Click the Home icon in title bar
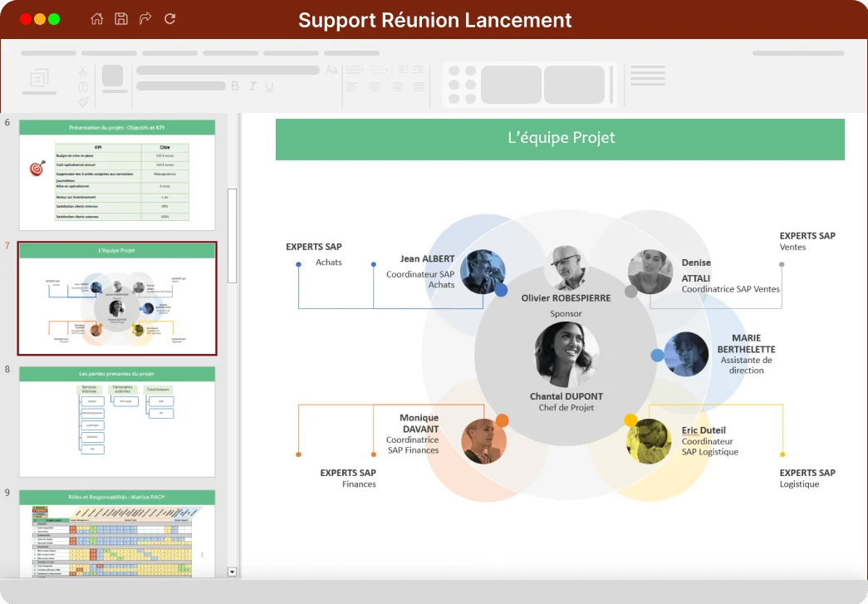The height and width of the screenshot is (604, 868). point(97,19)
